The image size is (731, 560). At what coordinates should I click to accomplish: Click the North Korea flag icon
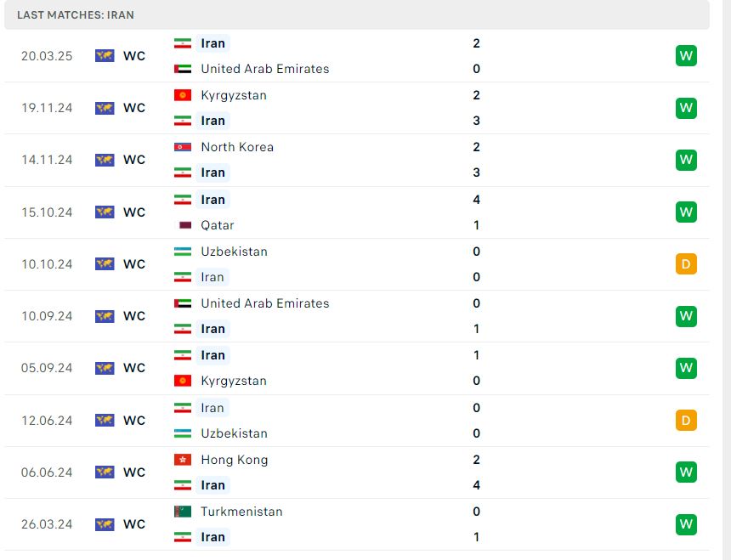tap(183, 147)
